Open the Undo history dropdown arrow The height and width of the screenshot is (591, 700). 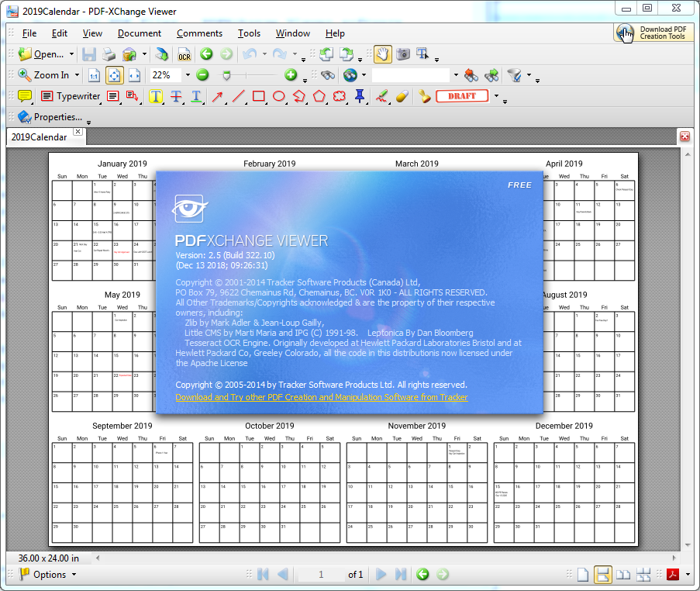[x=264, y=54]
